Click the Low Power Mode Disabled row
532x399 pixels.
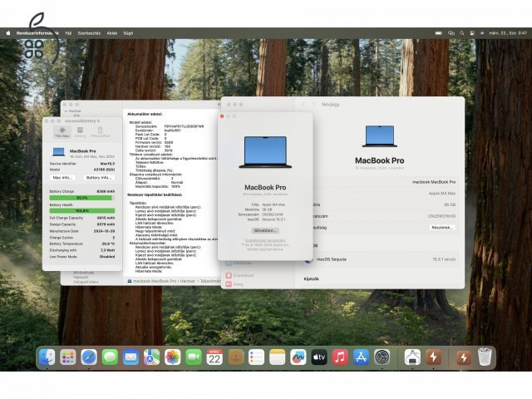[82, 257]
